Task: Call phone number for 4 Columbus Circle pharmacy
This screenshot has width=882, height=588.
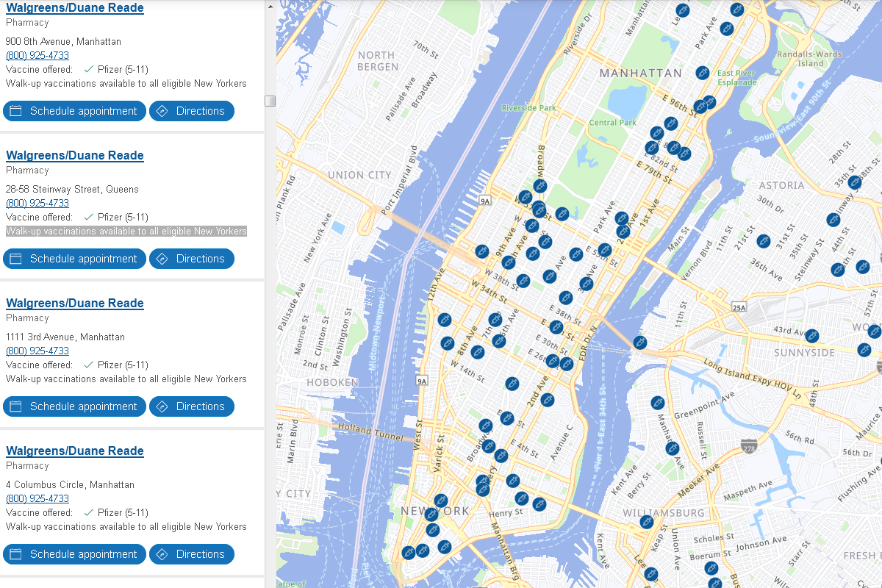Action: coord(37,498)
